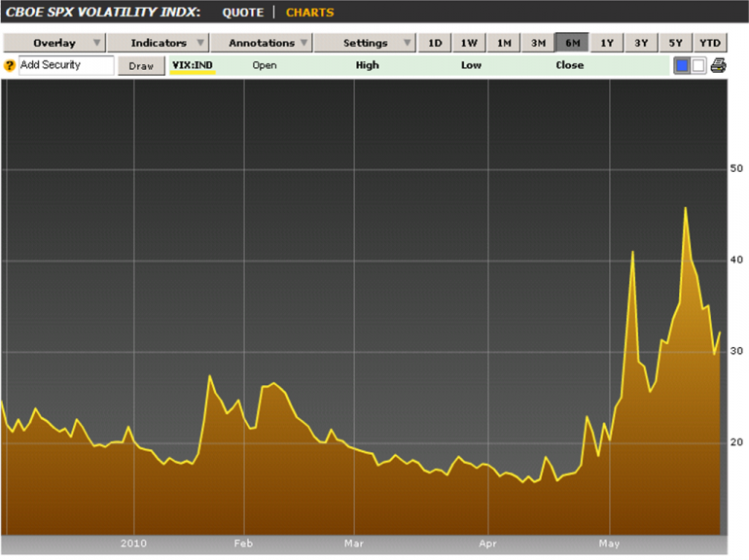Image resolution: width=749 pixels, height=560 pixels.
Task: Click the May label on time axis
Action: [609, 543]
